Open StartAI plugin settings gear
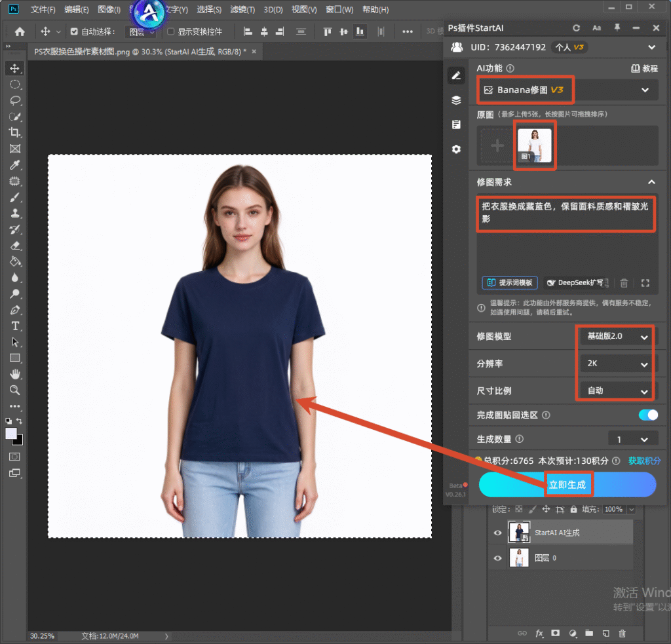 [x=456, y=149]
